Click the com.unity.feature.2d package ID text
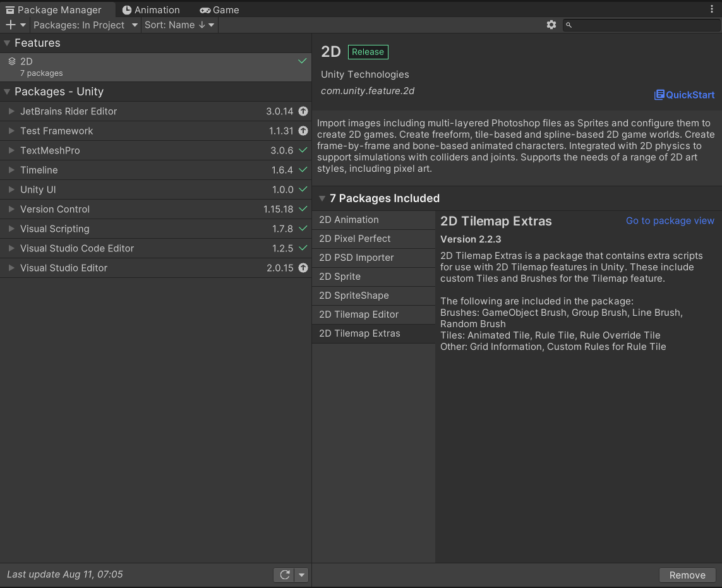This screenshot has width=722, height=588. tap(368, 91)
